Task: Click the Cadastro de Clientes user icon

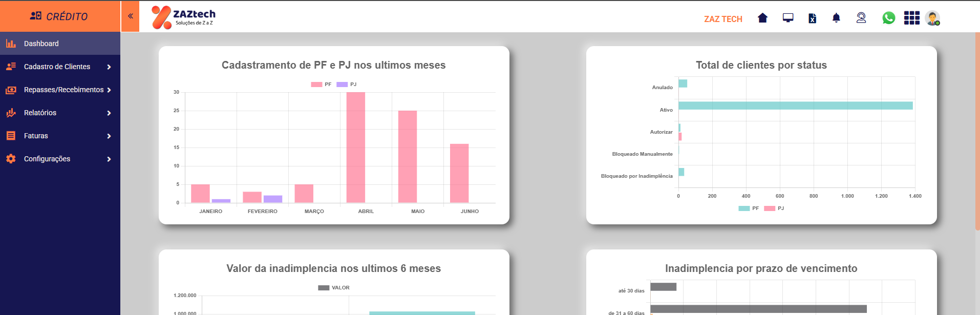Action: 11,67
